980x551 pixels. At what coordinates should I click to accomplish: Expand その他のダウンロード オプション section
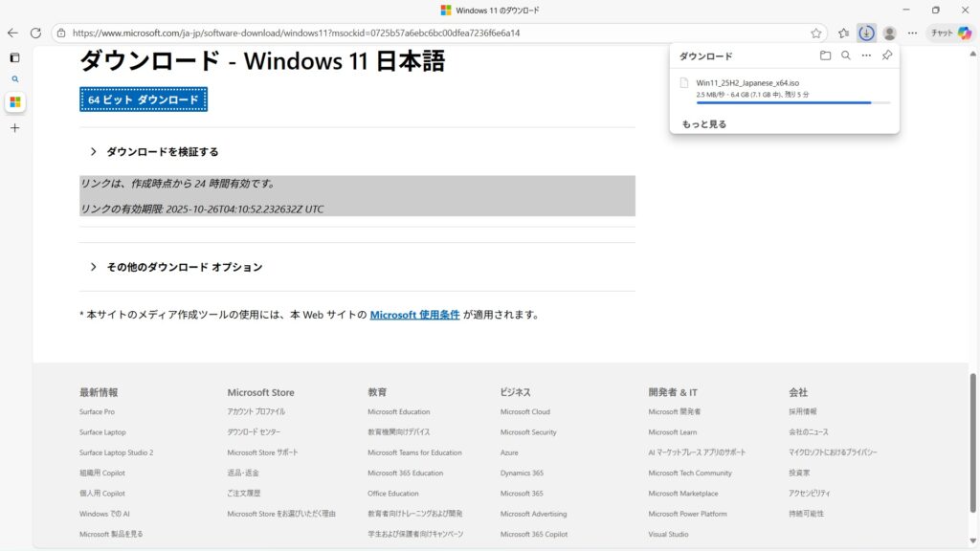184,267
